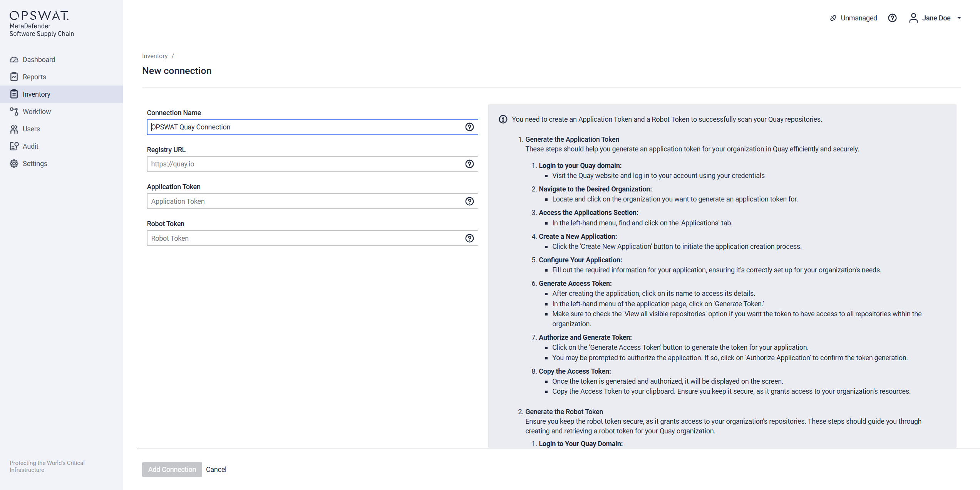Click the Inventory clipboard icon

click(x=14, y=94)
